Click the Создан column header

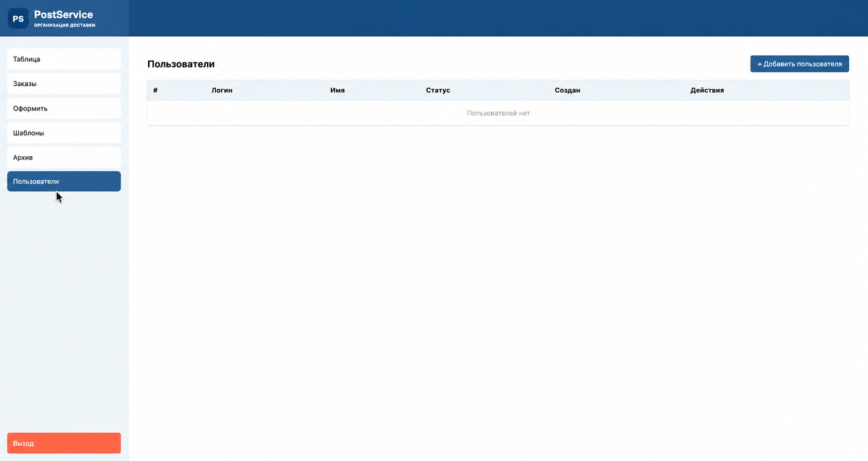pyautogui.click(x=567, y=90)
